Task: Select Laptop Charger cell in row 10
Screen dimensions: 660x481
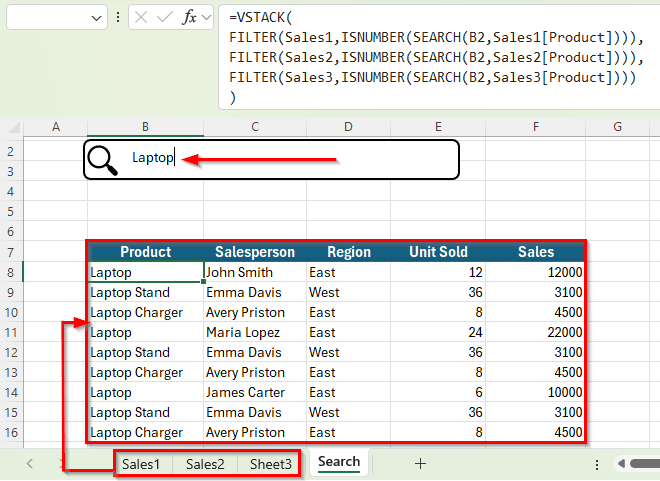Action: pos(146,312)
